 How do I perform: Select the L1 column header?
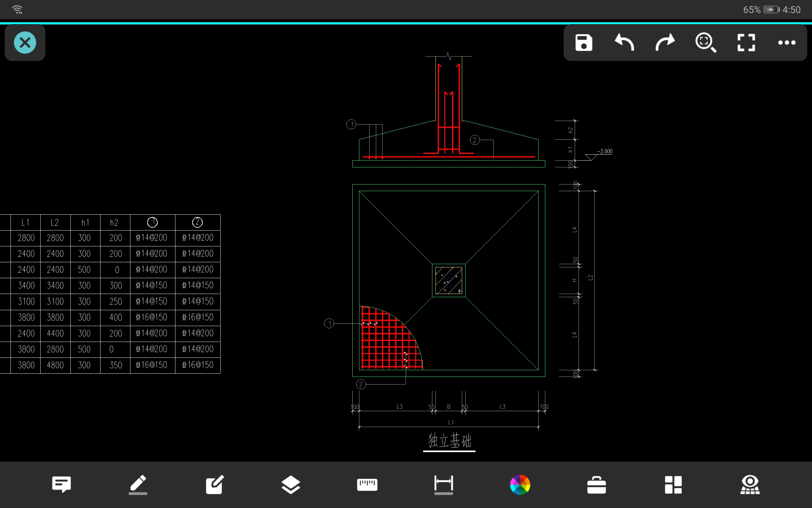point(25,223)
